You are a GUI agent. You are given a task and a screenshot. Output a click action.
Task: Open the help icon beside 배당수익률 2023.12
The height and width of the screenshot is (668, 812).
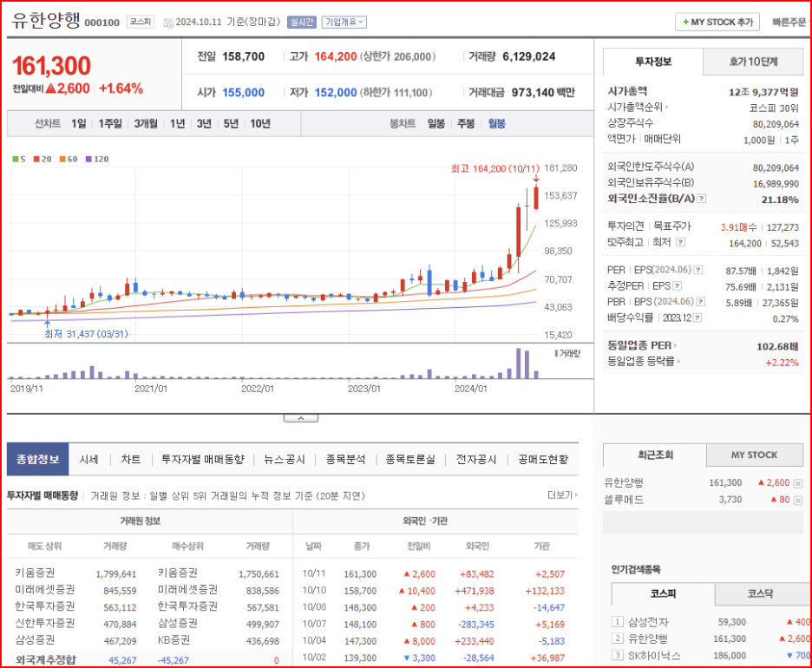(x=697, y=318)
